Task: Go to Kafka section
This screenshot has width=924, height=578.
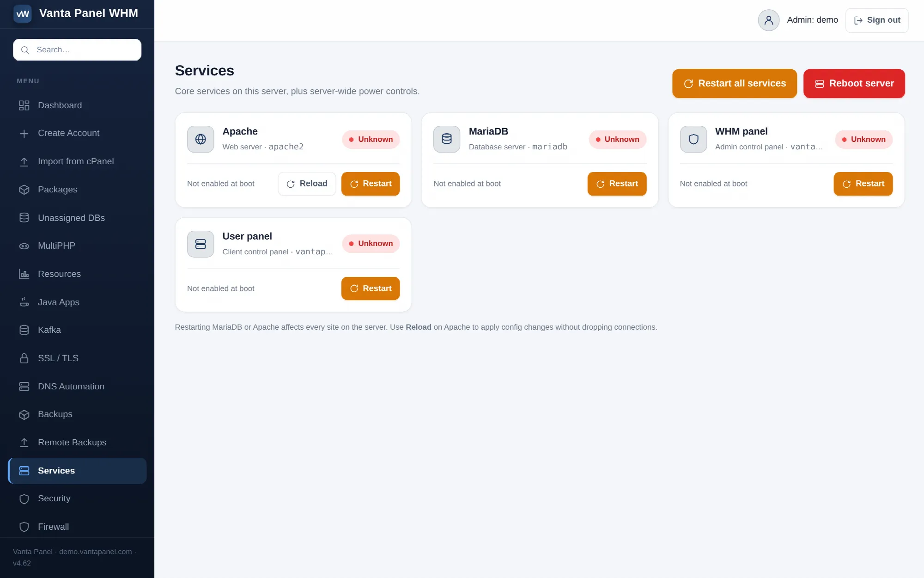Action: (x=77, y=330)
